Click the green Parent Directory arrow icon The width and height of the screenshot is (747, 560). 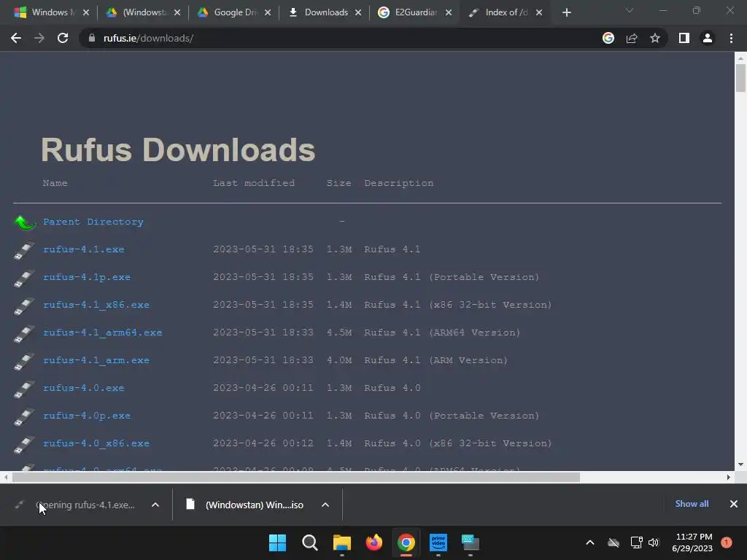tap(25, 222)
